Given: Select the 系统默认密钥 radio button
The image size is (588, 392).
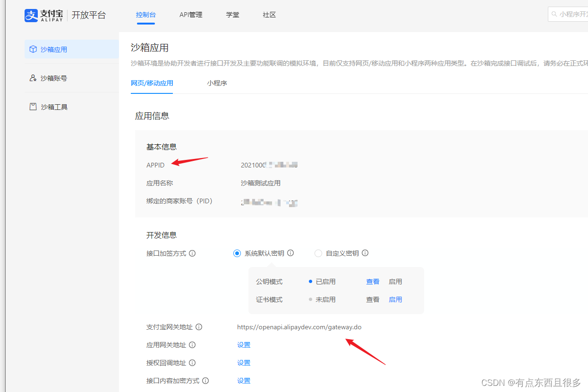Looking at the screenshot, I should (x=237, y=253).
